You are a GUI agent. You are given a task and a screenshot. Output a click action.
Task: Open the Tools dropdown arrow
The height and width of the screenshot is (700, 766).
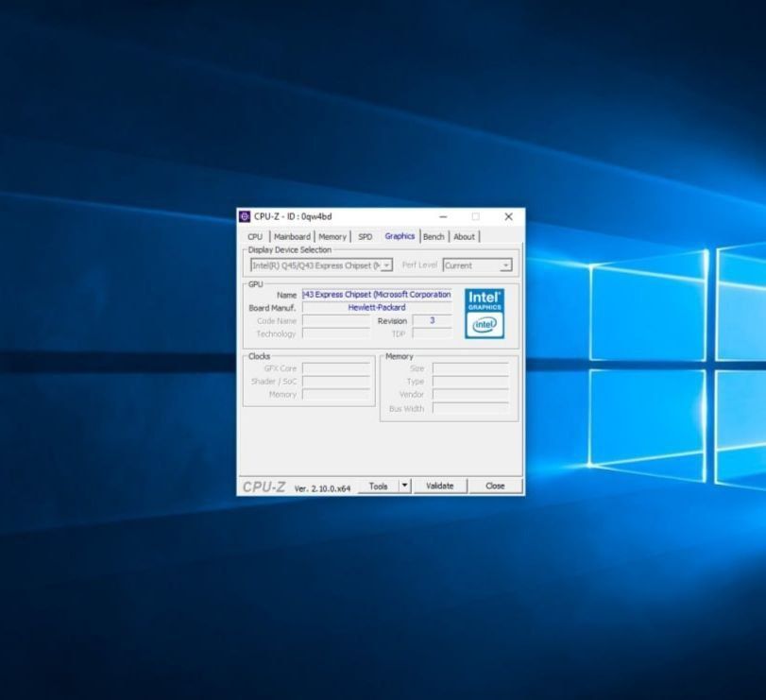point(404,486)
